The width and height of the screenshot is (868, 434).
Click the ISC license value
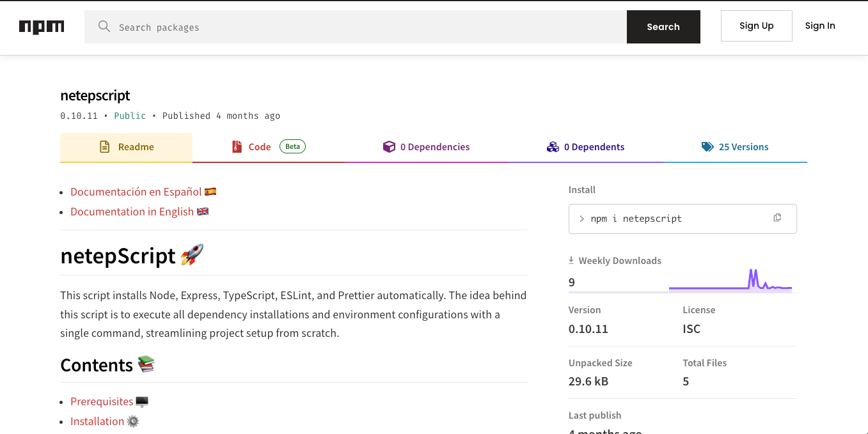coord(691,329)
